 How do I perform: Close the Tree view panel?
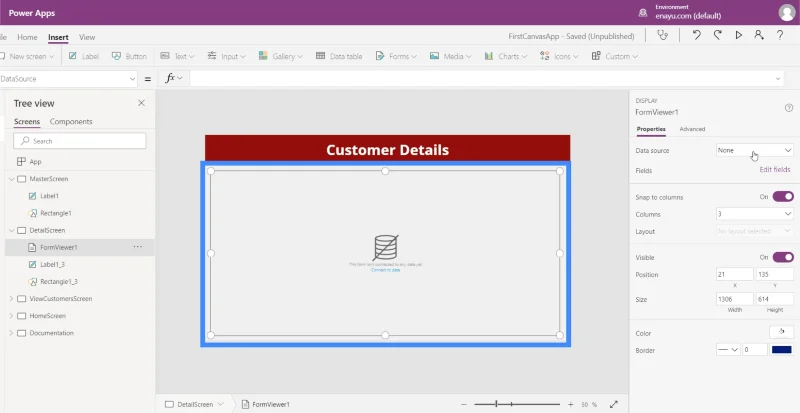tap(141, 103)
